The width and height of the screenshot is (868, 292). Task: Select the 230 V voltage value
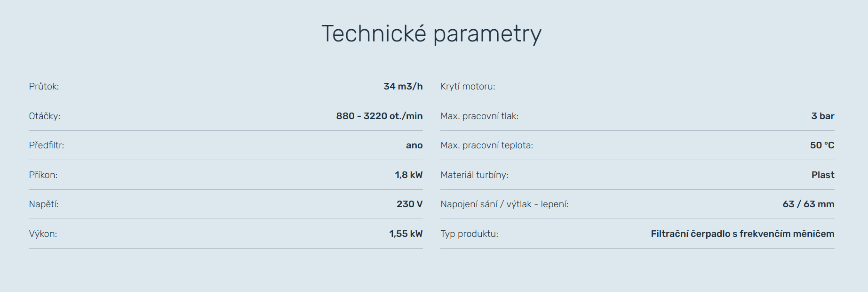pyautogui.click(x=409, y=204)
